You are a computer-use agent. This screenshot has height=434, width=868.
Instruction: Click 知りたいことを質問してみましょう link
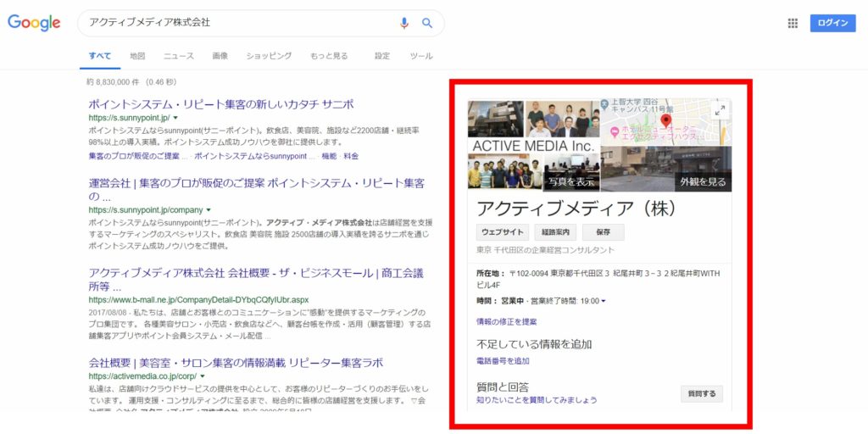(x=537, y=400)
